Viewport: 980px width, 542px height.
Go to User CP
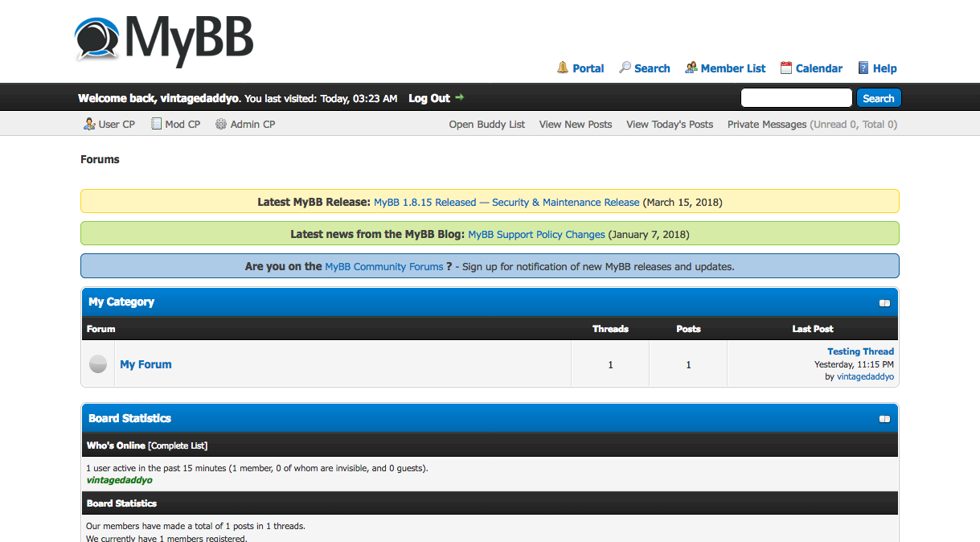(117, 124)
